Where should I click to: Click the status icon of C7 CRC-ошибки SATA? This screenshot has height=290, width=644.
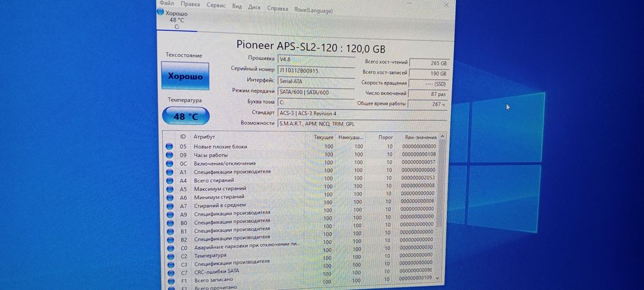pos(170,273)
